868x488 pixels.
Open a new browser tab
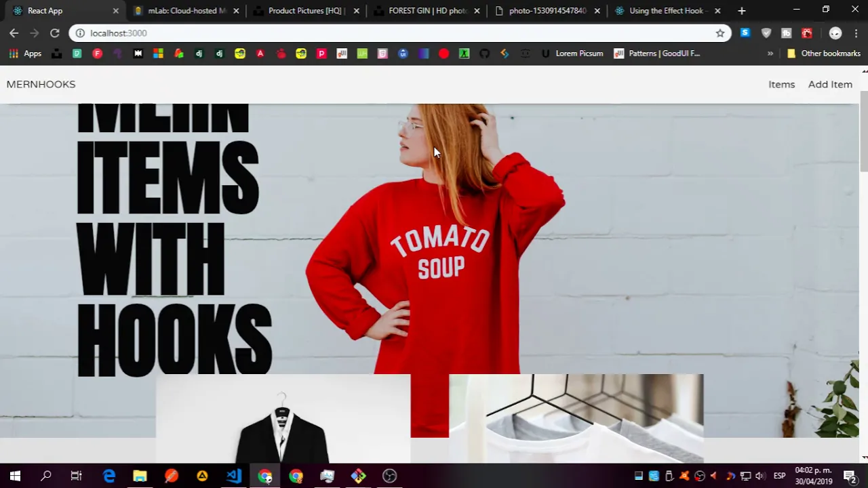[x=741, y=10]
